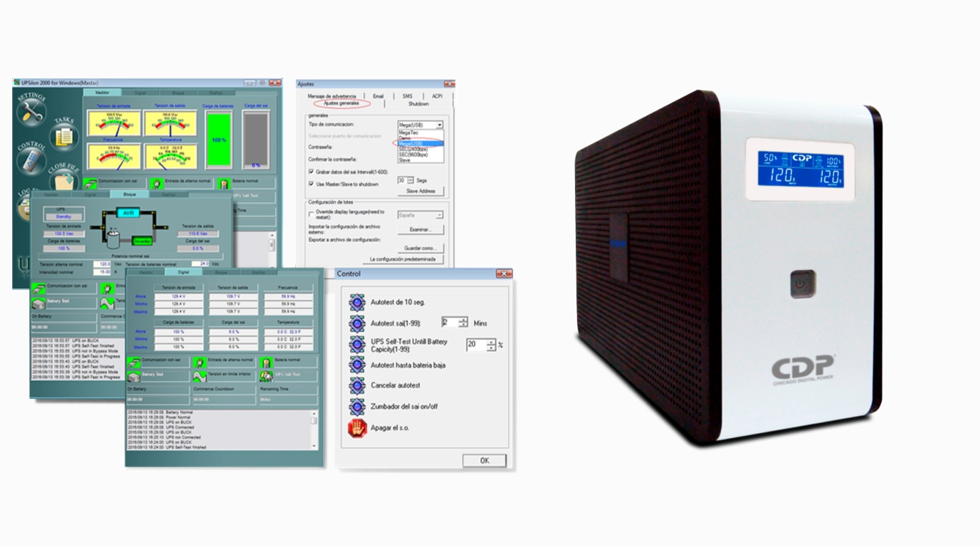Choose SEC(2400bps) from the list
Image resolution: width=980 pixels, height=547 pixels.
421,149
